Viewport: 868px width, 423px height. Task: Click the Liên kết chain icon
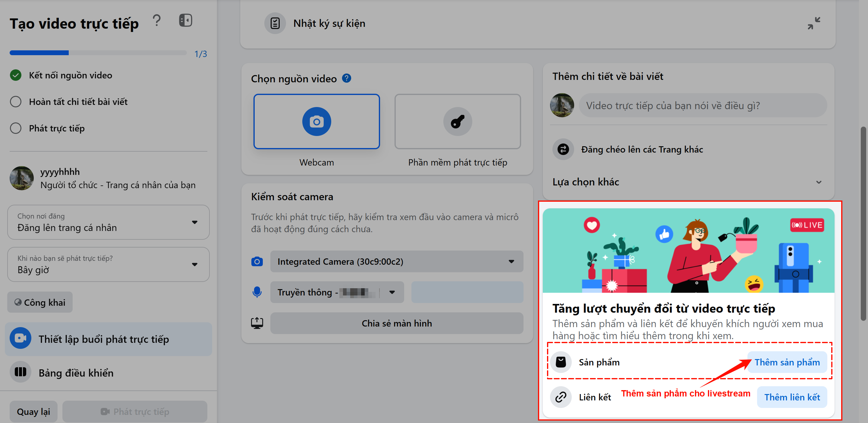pyautogui.click(x=561, y=397)
